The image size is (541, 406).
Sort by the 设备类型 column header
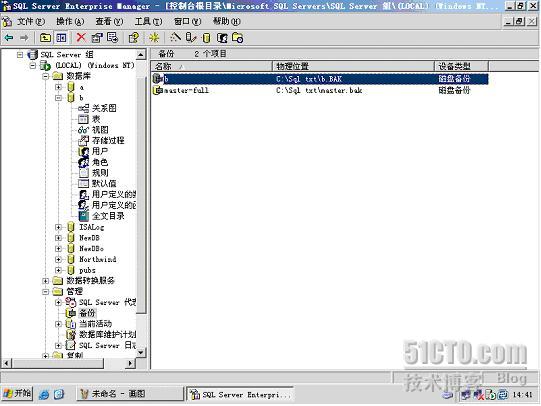461,66
